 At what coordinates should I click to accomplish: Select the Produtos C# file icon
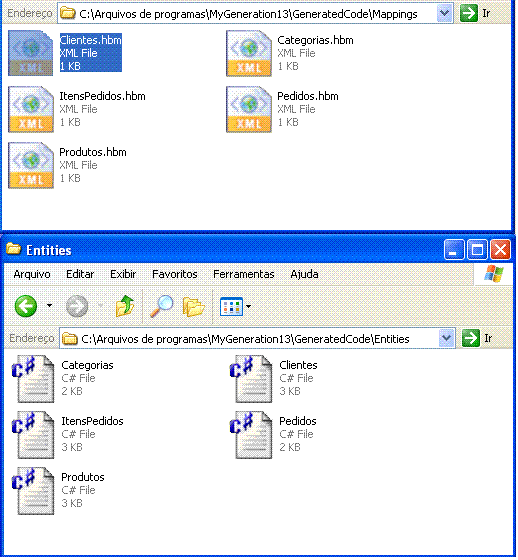[x=33, y=491]
